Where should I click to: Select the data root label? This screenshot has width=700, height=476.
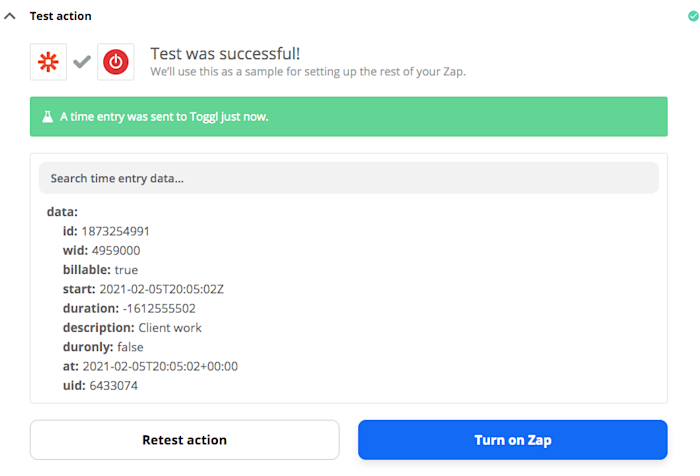click(62, 212)
